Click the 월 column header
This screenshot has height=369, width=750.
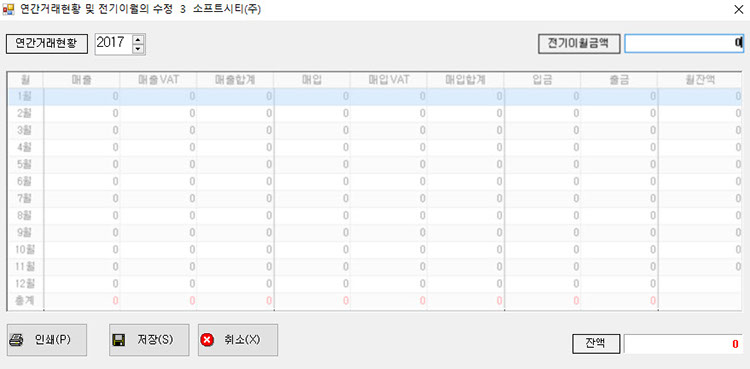click(x=25, y=80)
